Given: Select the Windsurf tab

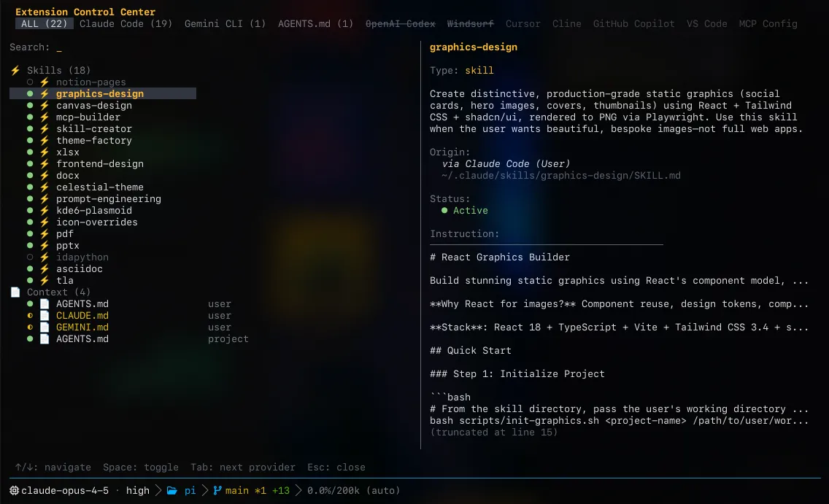Looking at the screenshot, I should [x=470, y=24].
